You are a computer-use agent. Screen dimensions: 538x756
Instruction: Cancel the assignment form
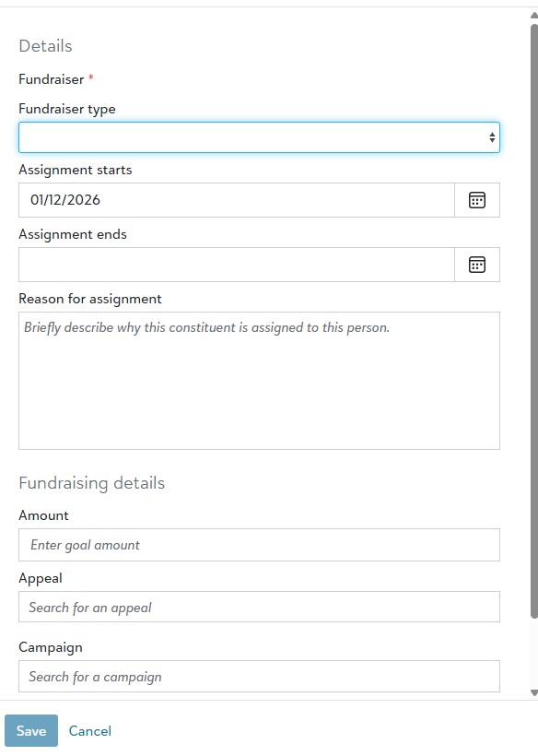89,730
